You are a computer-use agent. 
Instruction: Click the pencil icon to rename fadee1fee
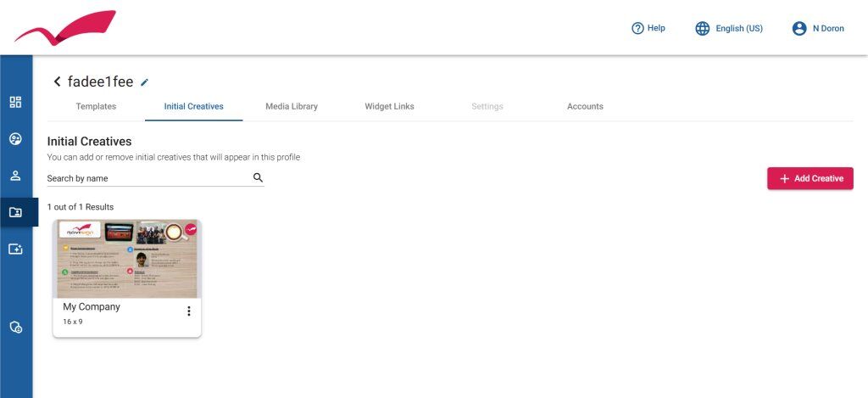click(145, 82)
